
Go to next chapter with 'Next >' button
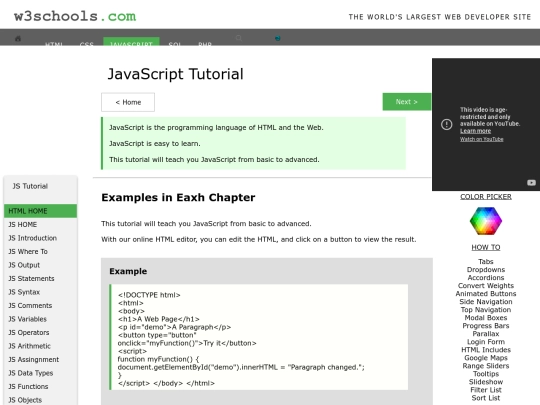click(407, 102)
